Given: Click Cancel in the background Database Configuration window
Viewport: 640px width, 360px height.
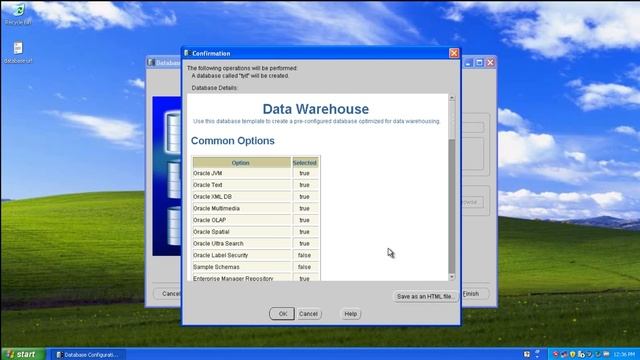Looking at the screenshot, I should click(x=169, y=294).
